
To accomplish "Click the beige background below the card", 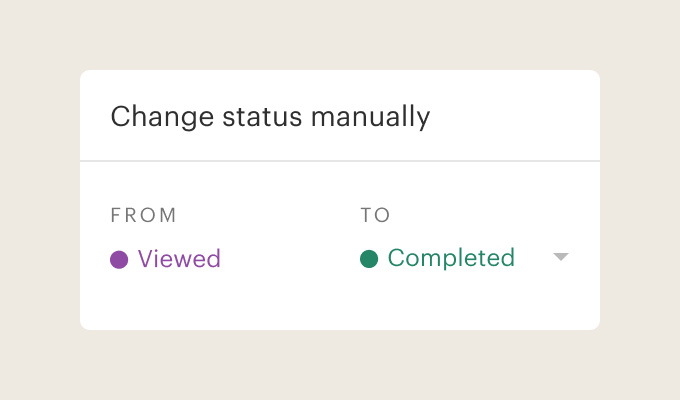I will tap(340, 365).
